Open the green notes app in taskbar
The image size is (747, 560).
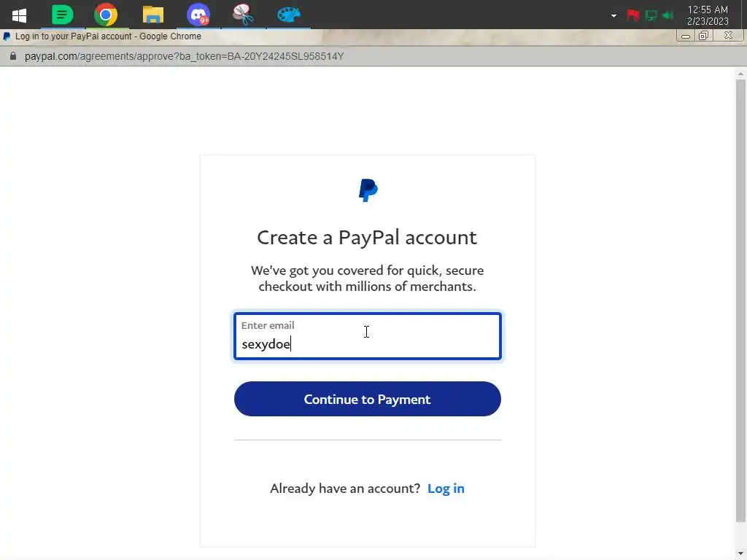coord(63,15)
